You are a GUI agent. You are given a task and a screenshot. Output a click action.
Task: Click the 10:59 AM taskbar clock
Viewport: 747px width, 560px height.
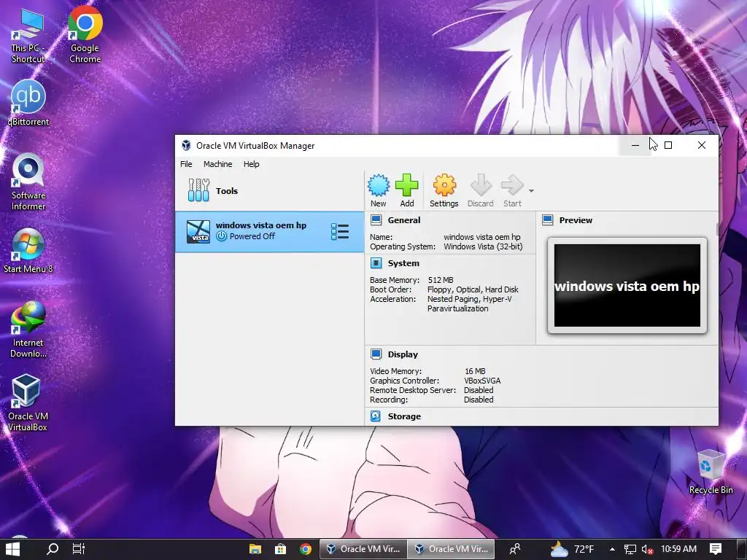(679, 549)
